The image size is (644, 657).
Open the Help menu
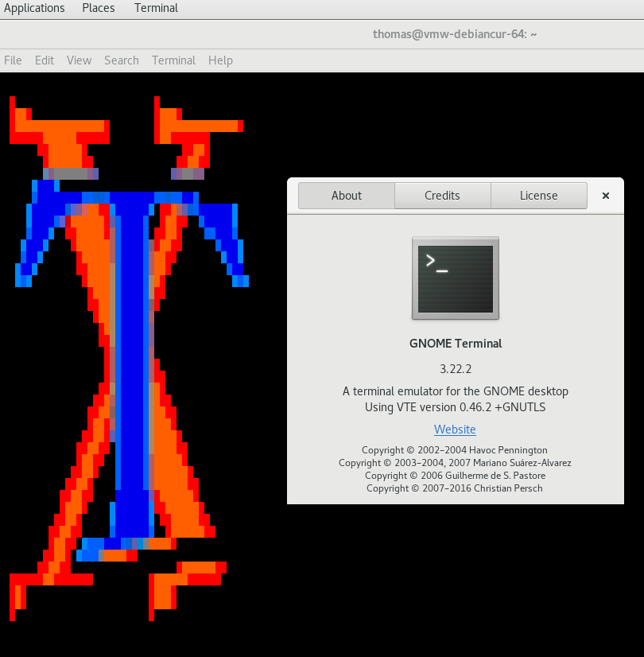tap(220, 60)
